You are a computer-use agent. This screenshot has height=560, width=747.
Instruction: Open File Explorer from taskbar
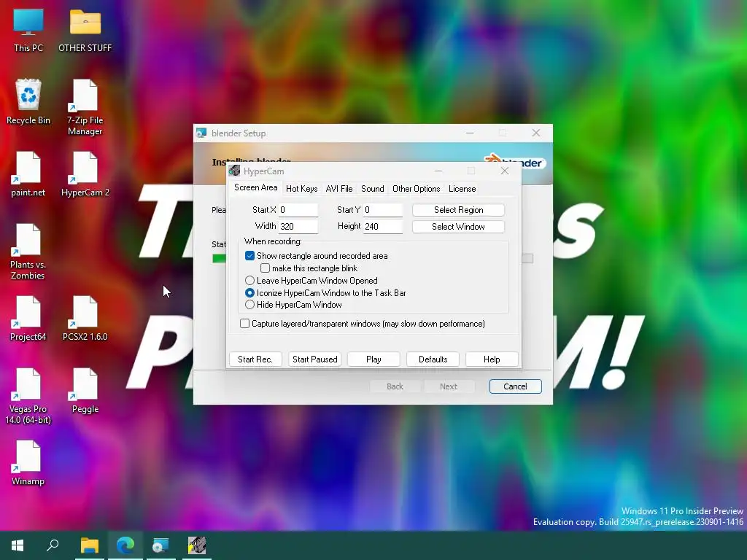90,545
